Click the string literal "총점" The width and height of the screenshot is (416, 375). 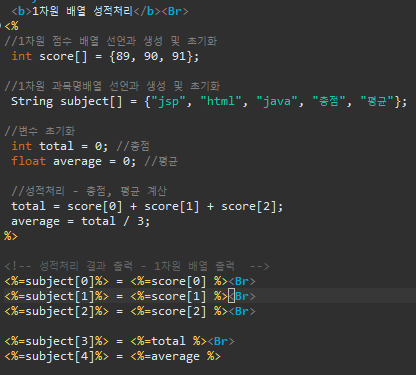coord(329,101)
